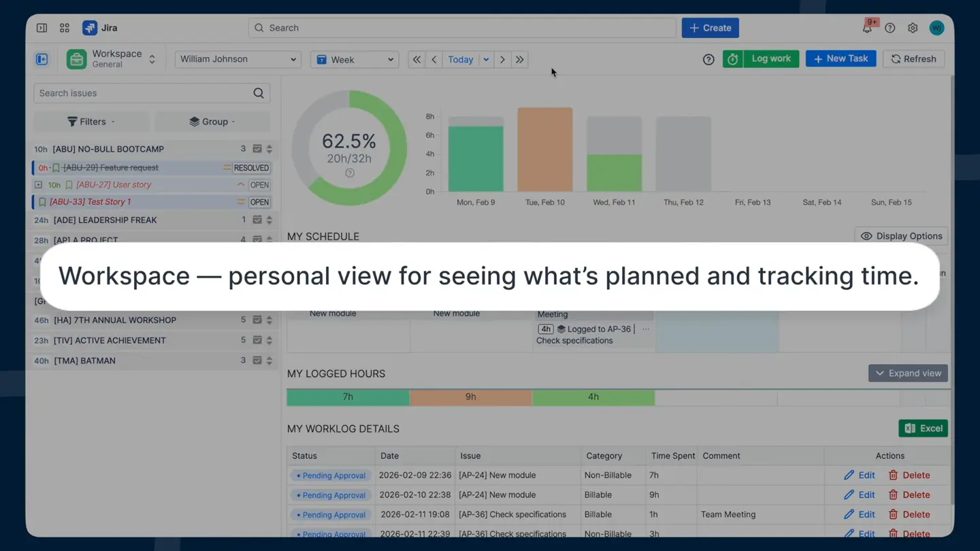The height and width of the screenshot is (551, 980).
Task: Click the checklist icon on BATMAN row
Action: 257,361
